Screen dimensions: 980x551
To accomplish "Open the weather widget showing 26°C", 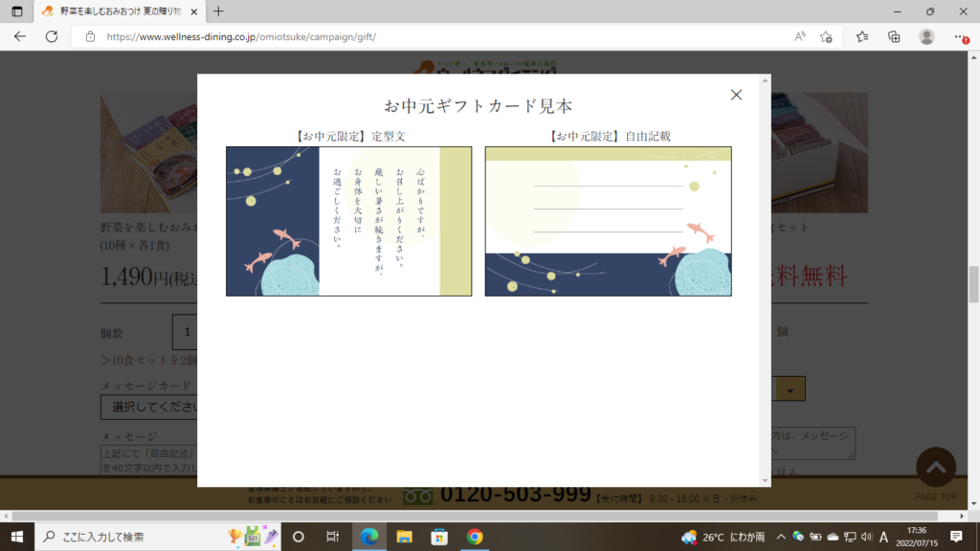I will (x=724, y=537).
